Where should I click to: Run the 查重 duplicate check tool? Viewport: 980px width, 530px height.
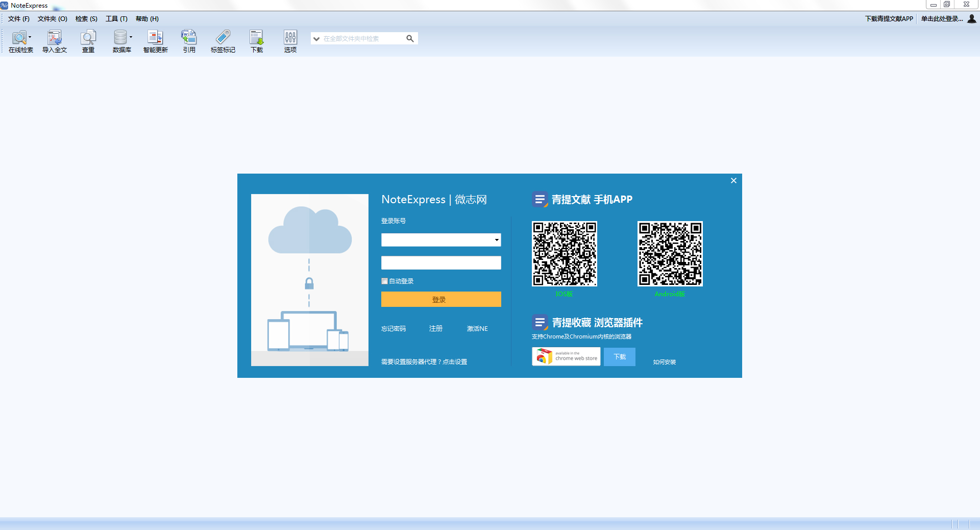point(88,41)
